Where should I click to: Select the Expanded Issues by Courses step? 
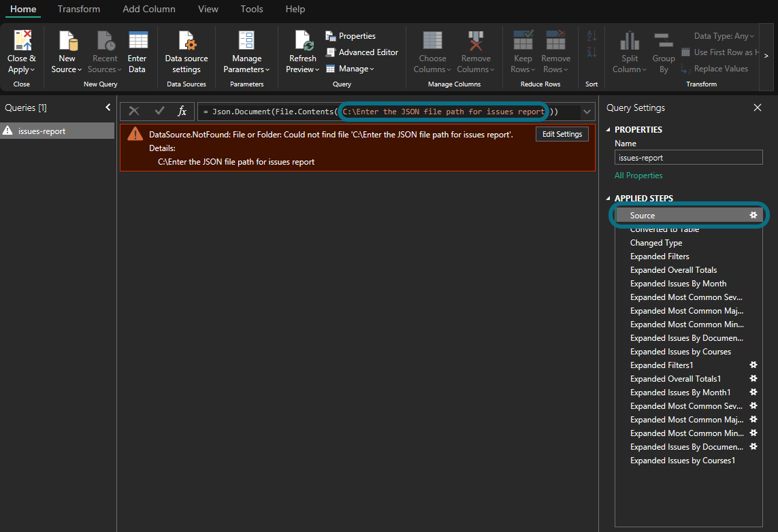coord(689,352)
